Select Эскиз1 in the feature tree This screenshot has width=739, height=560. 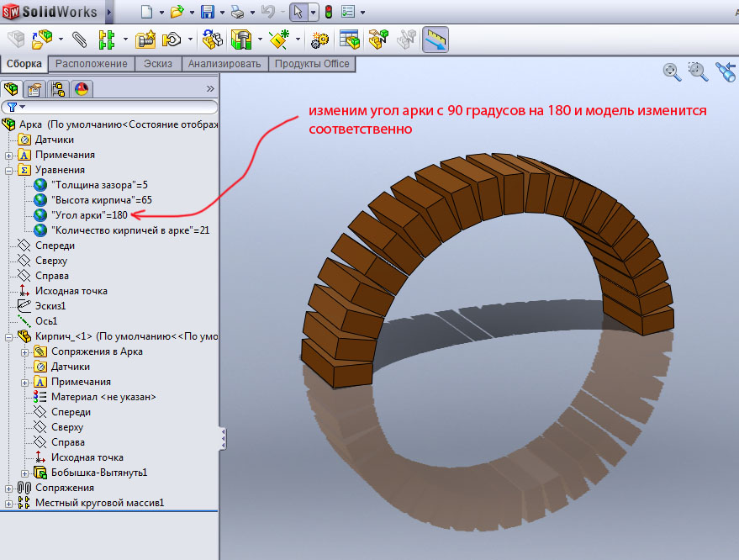[x=50, y=306]
